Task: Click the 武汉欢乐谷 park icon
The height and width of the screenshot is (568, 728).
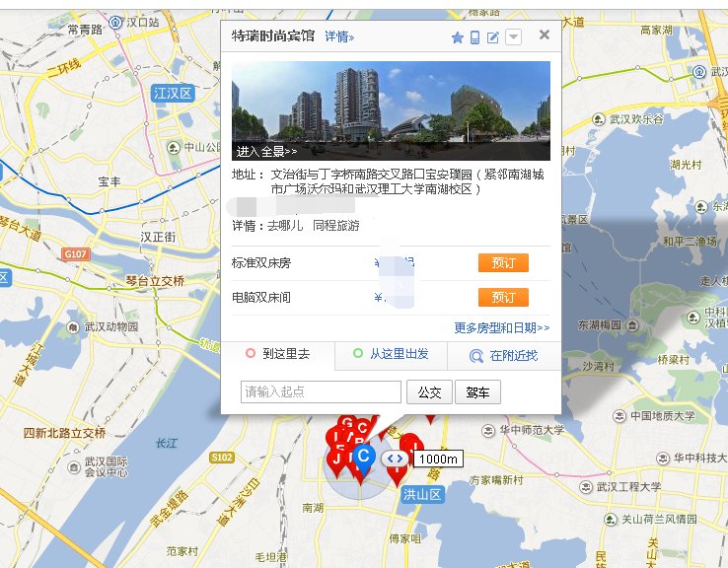Action: click(599, 119)
